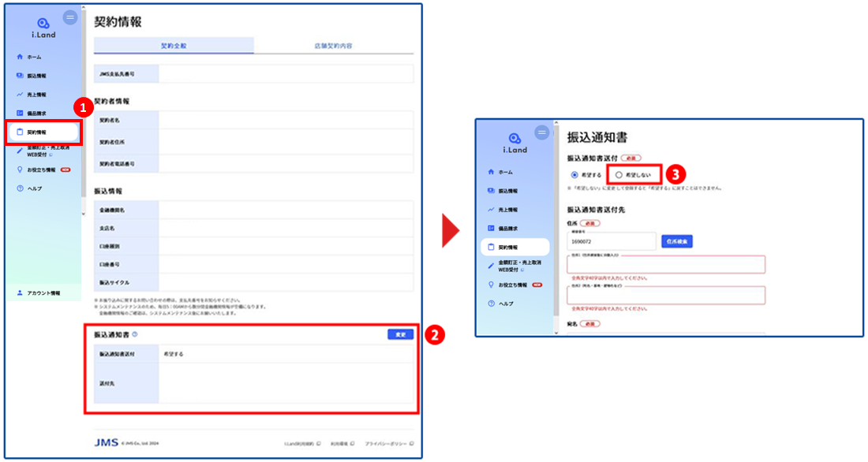The height and width of the screenshot is (462, 868).
Task: Switch to the 店舗契約内容 tab
Action: (333, 46)
